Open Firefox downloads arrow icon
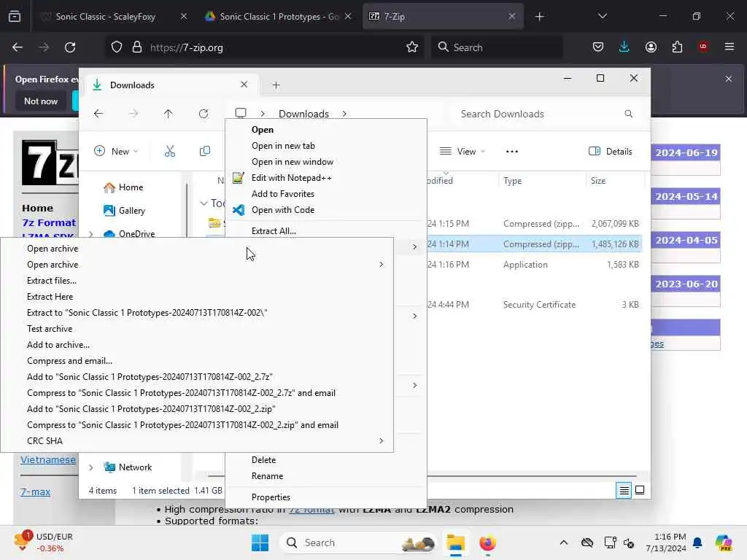 coord(624,47)
